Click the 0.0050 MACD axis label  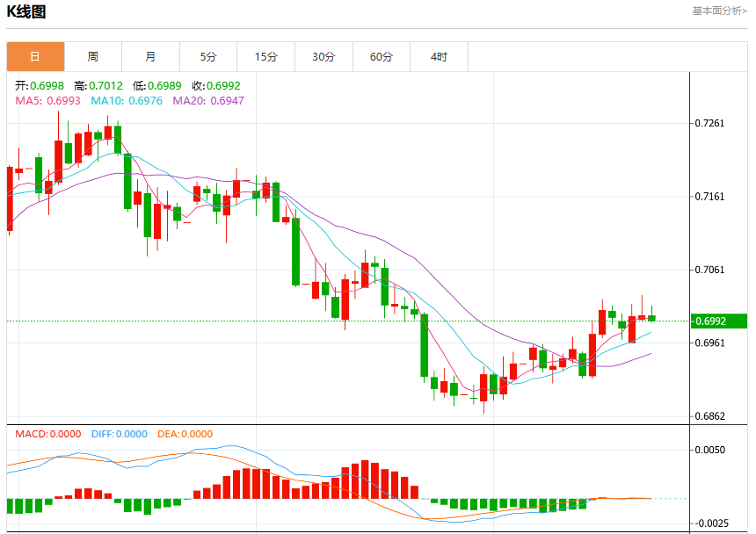point(709,450)
